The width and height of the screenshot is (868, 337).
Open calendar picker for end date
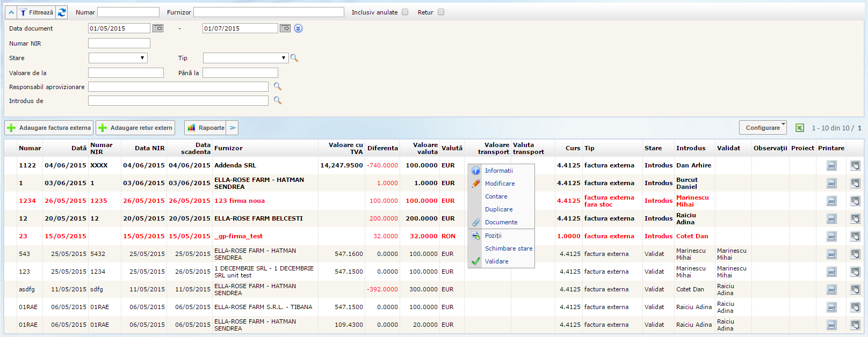coord(285,28)
